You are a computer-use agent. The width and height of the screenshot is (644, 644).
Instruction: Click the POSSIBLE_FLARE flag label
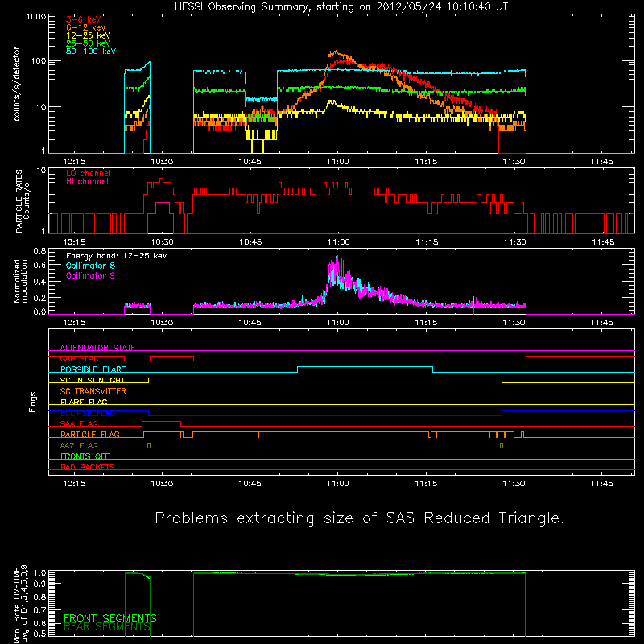click(93, 369)
